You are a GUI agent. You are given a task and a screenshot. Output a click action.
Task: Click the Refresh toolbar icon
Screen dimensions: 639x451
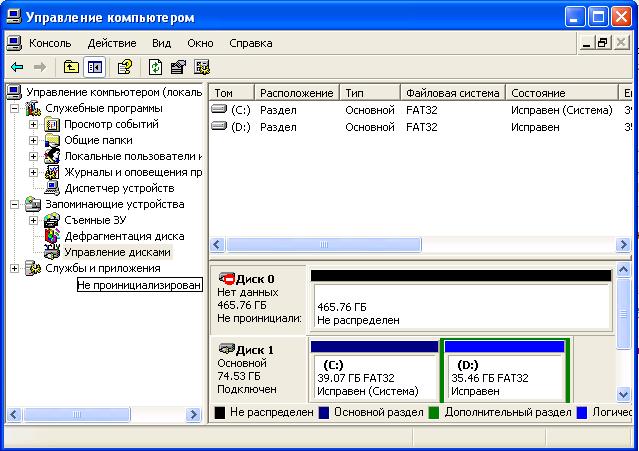pos(155,67)
